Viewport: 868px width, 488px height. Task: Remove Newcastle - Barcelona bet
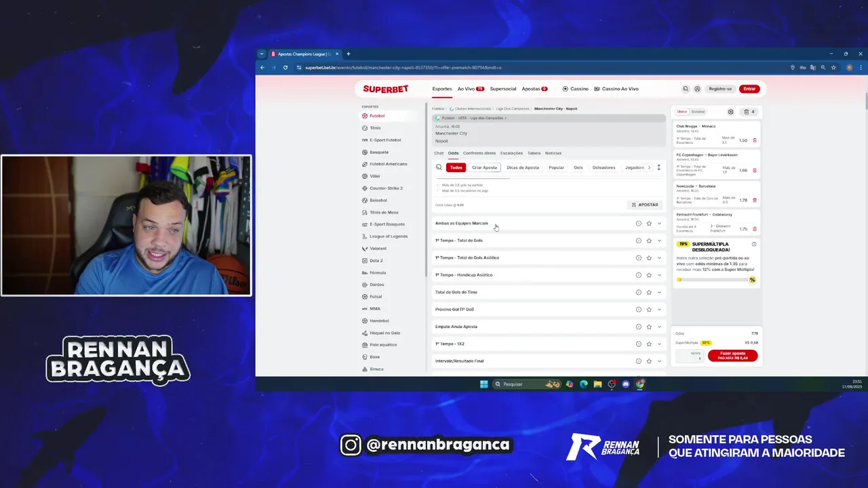click(755, 200)
